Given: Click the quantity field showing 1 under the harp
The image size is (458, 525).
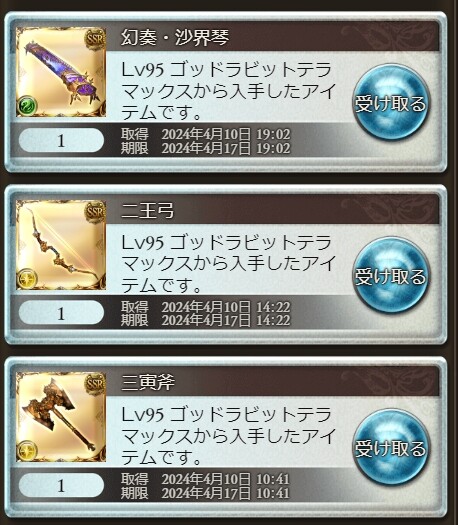Looking at the screenshot, I should [x=61, y=140].
